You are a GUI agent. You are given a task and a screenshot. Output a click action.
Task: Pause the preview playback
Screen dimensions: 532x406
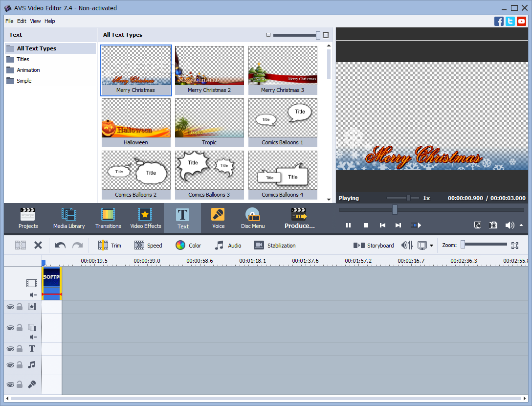348,225
